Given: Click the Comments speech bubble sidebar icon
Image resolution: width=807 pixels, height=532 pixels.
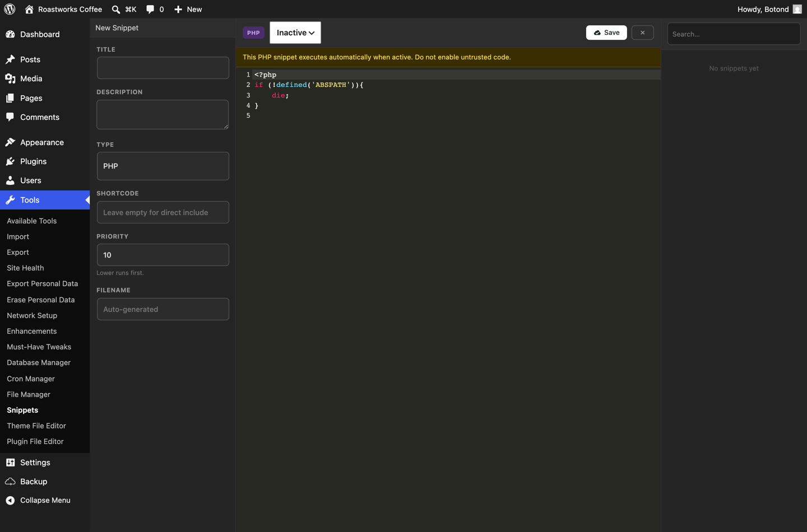Looking at the screenshot, I should click(x=10, y=117).
